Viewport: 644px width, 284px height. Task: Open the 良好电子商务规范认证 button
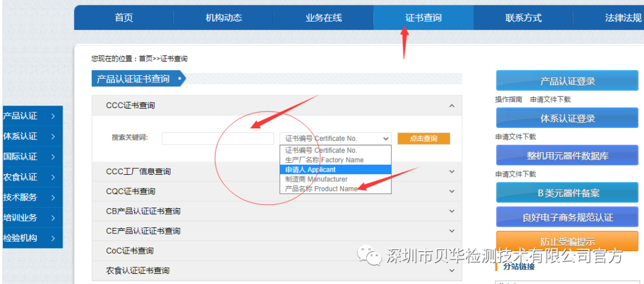(567, 217)
